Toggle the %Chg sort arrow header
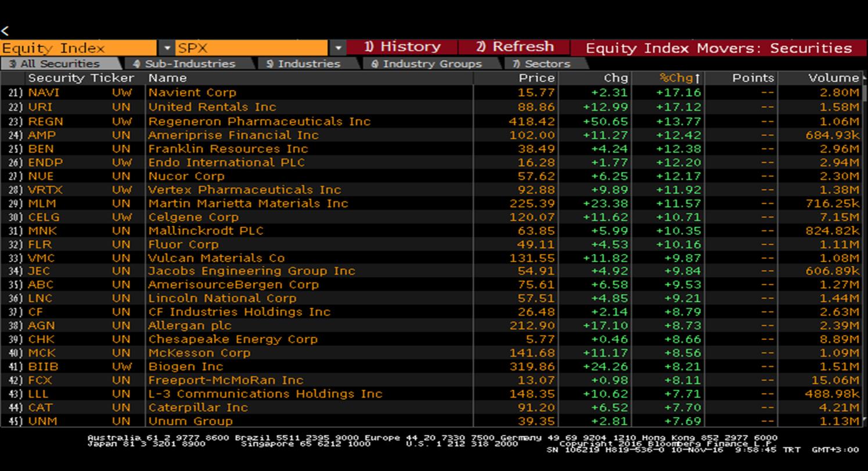The height and width of the screenshot is (471, 868). [x=680, y=78]
